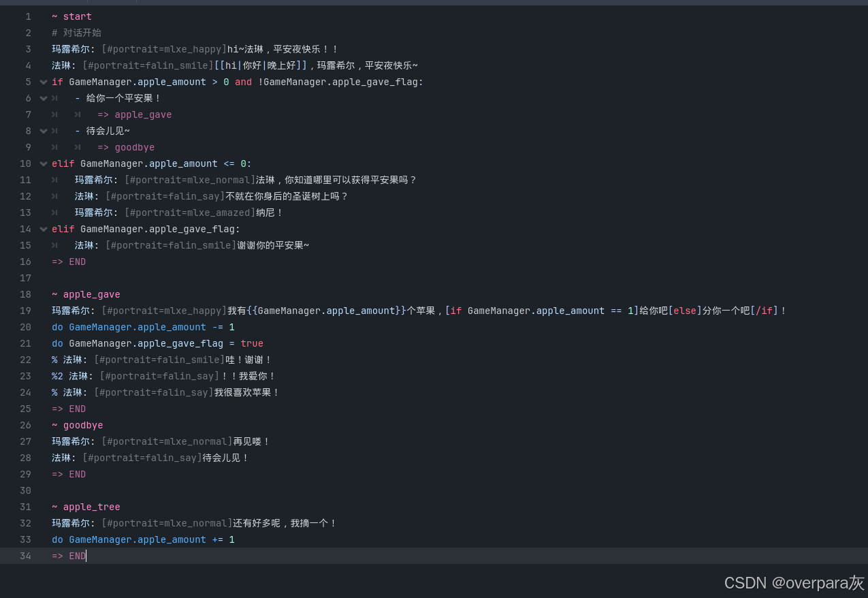The width and height of the screenshot is (868, 598).
Task: Click 'do GameManager.apple_gave_flag = true'
Action: 157,343
